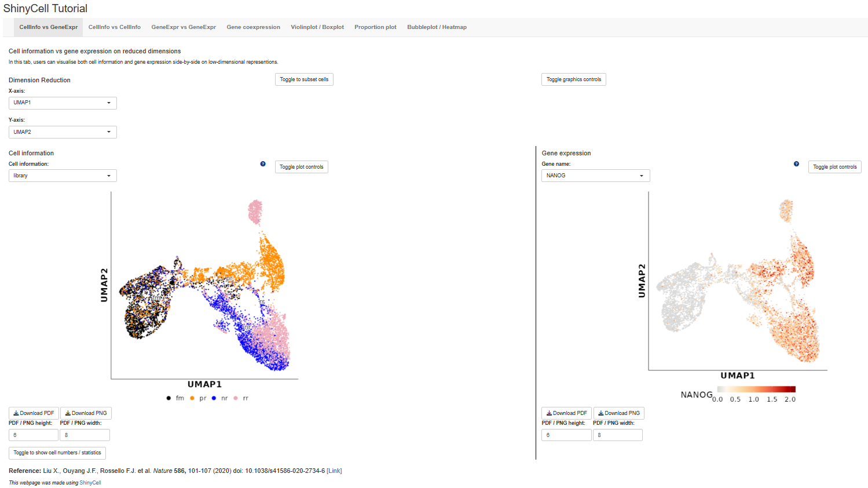Expand the Cell information library dropdown
This screenshot has width=868, height=488.
click(63, 176)
